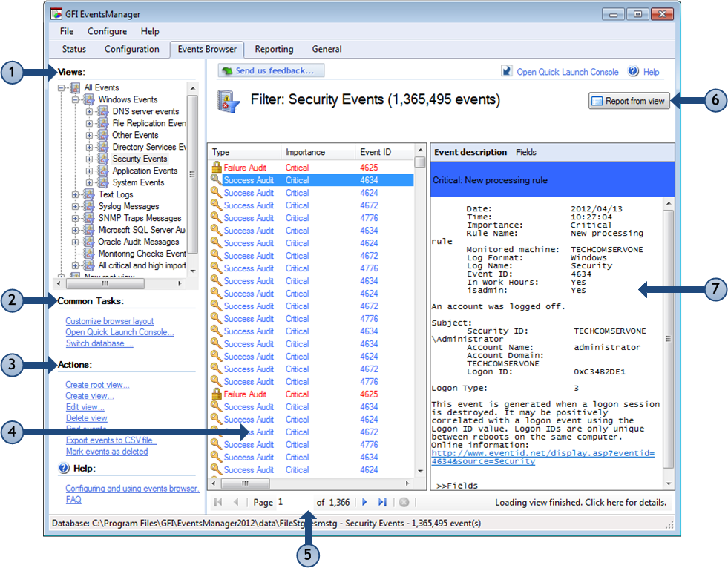Click the lock icon on Failure Audit 4625 first row
Viewport: 728px width, 568px height.
[x=217, y=167]
